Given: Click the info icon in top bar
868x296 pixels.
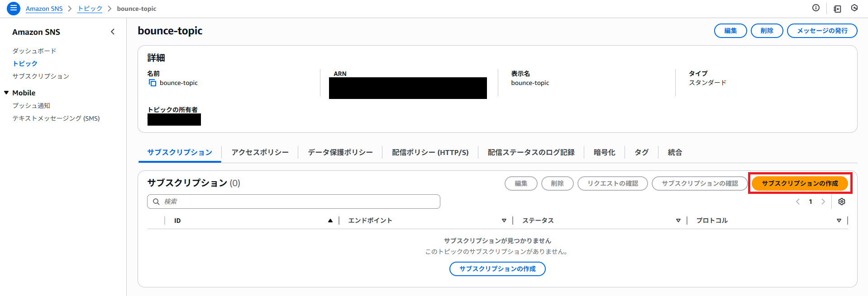Looking at the screenshot, I should [x=816, y=8].
